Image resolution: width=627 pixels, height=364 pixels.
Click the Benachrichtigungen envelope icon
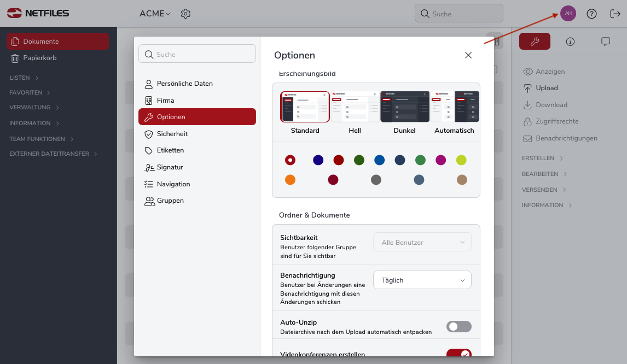pos(527,139)
